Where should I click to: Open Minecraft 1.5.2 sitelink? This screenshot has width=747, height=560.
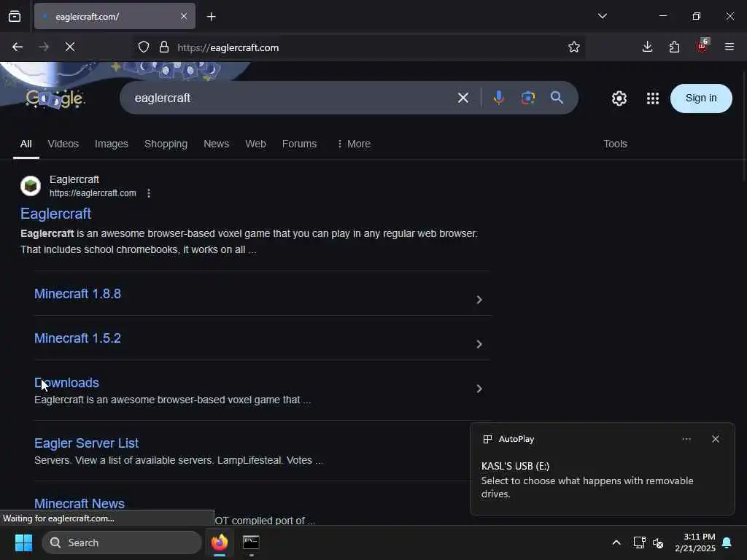point(77,338)
